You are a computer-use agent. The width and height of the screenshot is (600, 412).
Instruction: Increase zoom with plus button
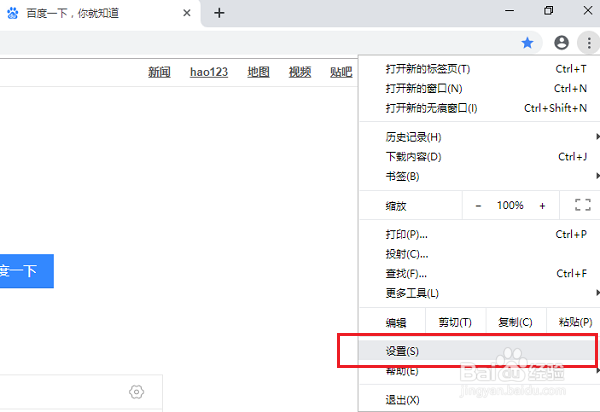(542, 206)
